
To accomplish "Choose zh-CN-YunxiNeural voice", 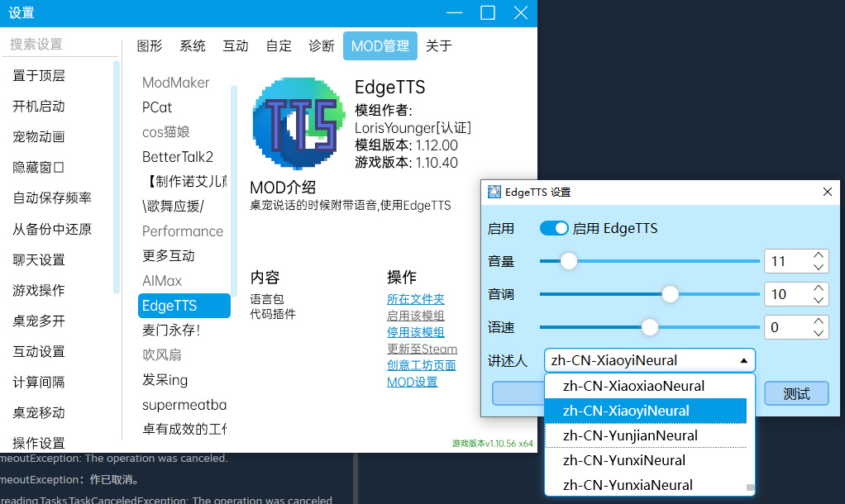I will (646, 460).
